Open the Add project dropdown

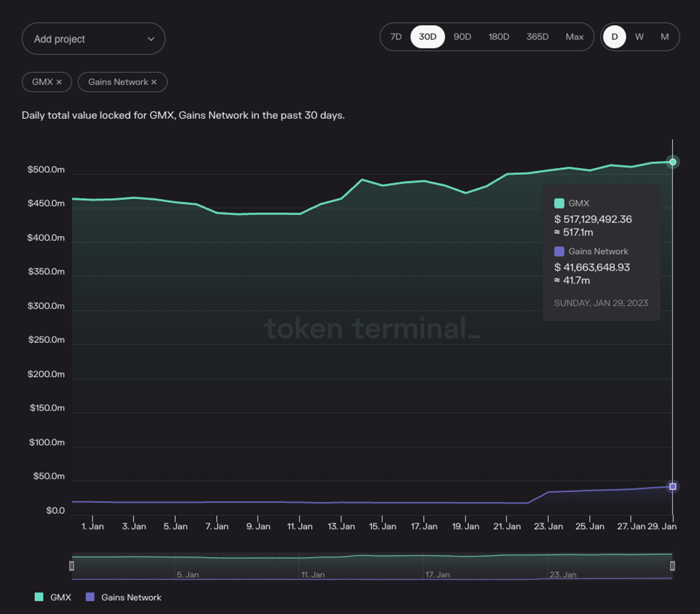[93, 39]
